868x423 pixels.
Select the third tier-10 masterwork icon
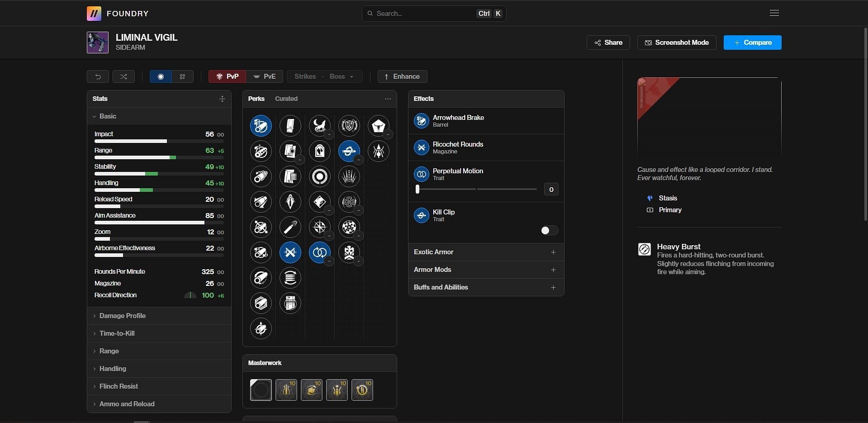coord(337,390)
